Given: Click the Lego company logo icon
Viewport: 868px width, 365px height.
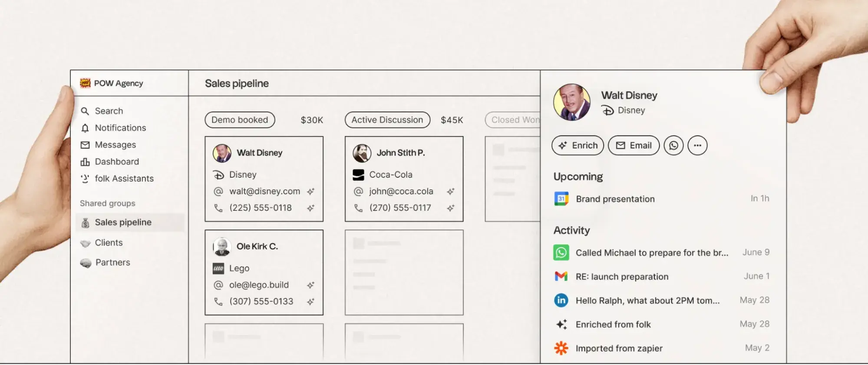Looking at the screenshot, I should [218, 269].
